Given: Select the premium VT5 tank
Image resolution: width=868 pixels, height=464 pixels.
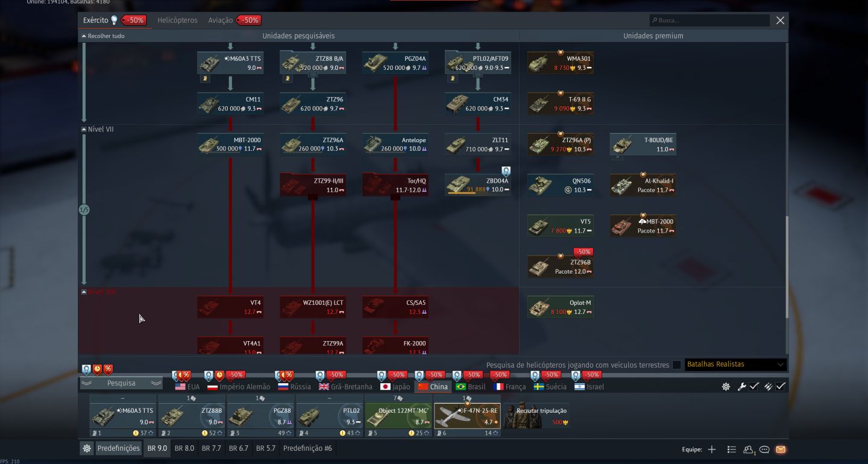Looking at the screenshot, I should 560,226.
